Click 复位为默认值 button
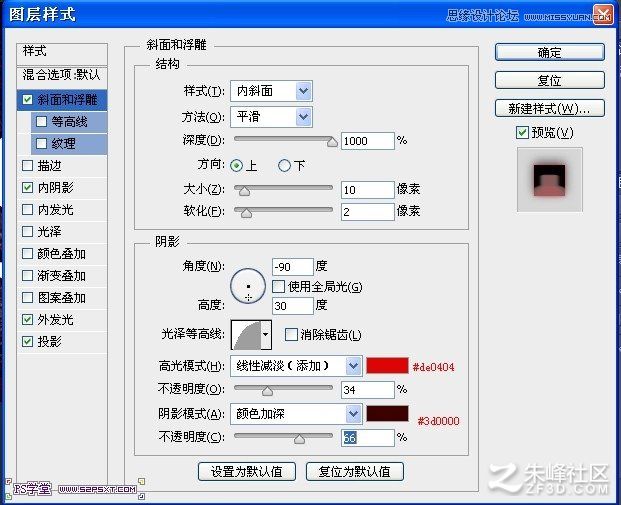The width and height of the screenshot is (621, 505). pos(355,471)
